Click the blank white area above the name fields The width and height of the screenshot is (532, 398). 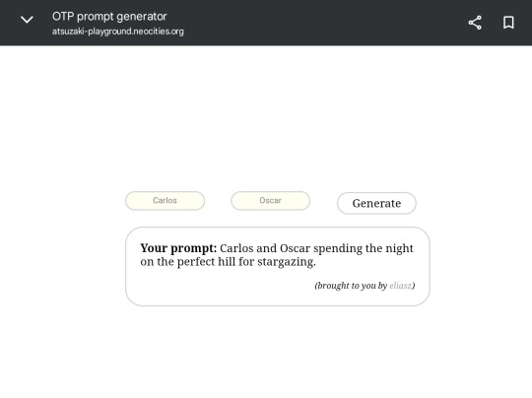266,117
